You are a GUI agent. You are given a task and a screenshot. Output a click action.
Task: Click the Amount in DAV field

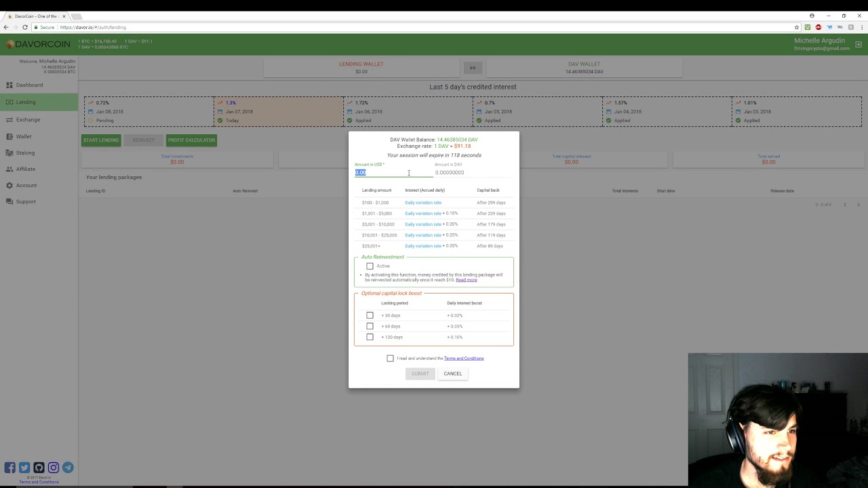473,173
